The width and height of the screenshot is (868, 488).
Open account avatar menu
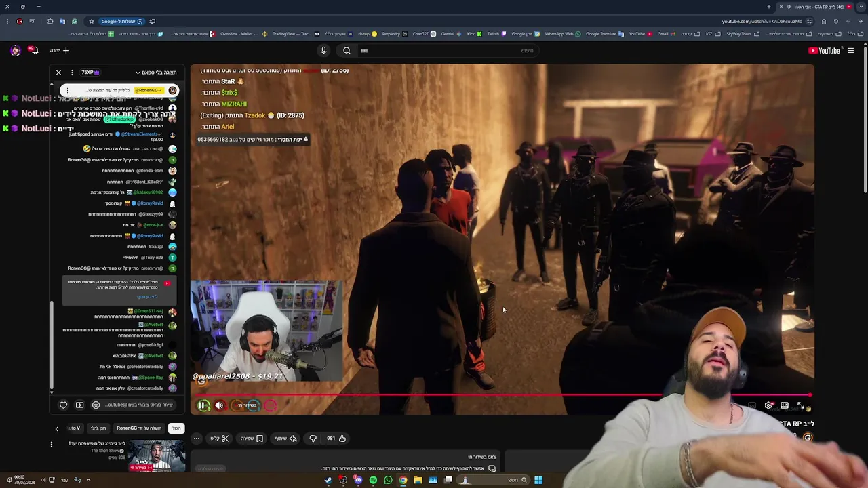(x=16, y=50)
